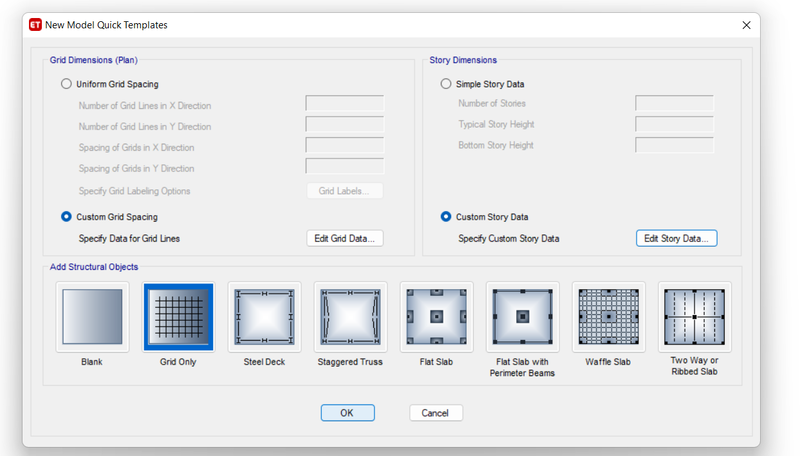800x456 pixels.
Task: Open Edit Story Data dialog
Action: tap(677, 238)
